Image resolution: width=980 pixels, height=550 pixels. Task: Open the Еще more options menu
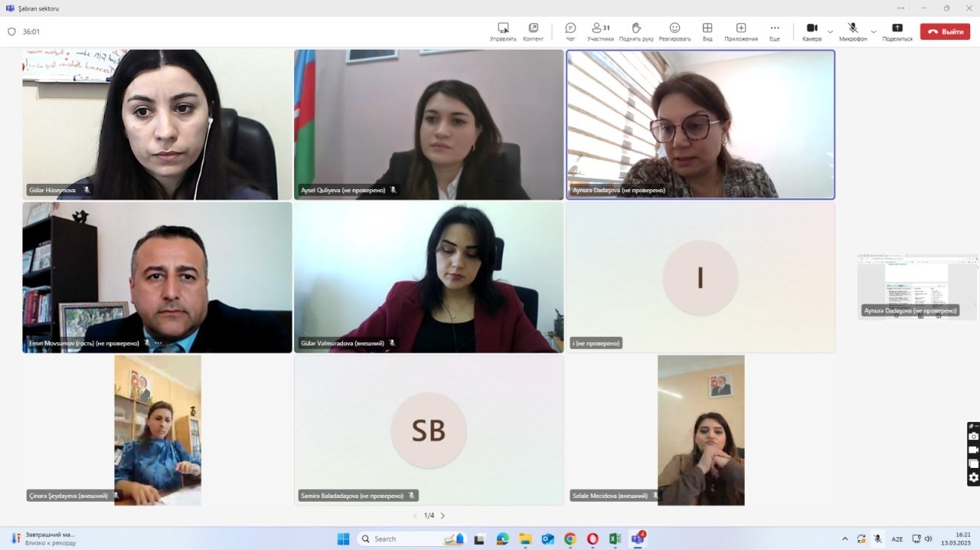coord(774,32)
